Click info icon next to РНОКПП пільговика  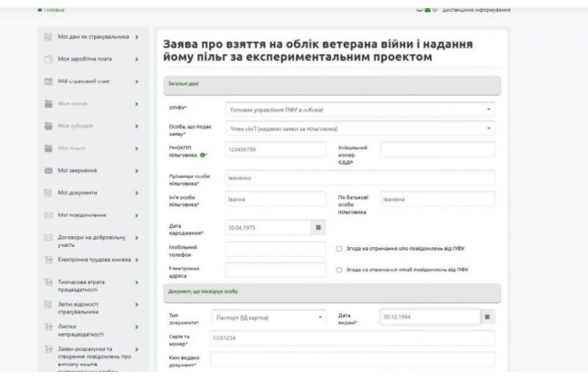click(x=203, y=155)
